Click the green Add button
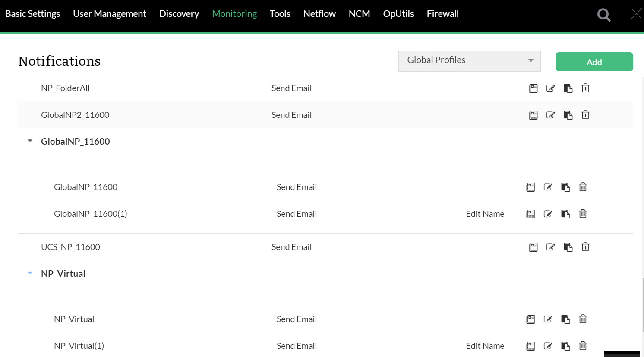 [x=594, y=62]
